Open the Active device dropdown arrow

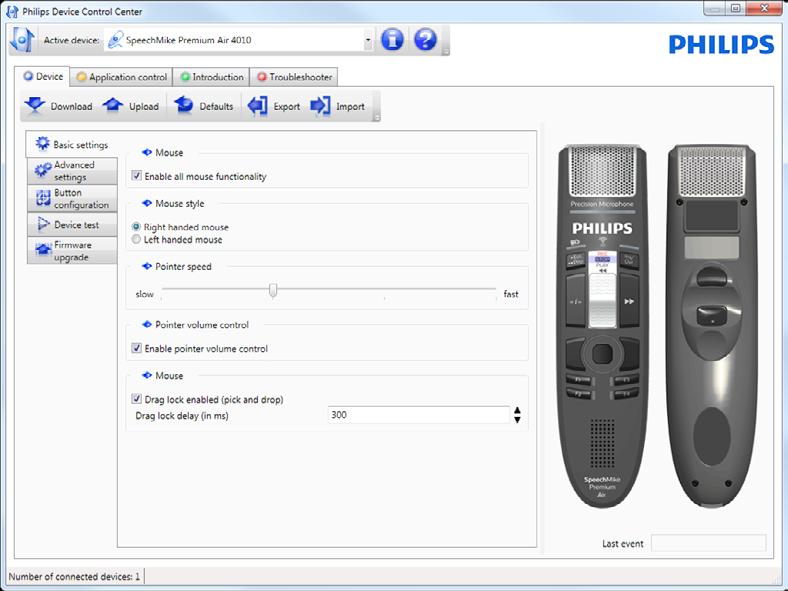(368, 40)
